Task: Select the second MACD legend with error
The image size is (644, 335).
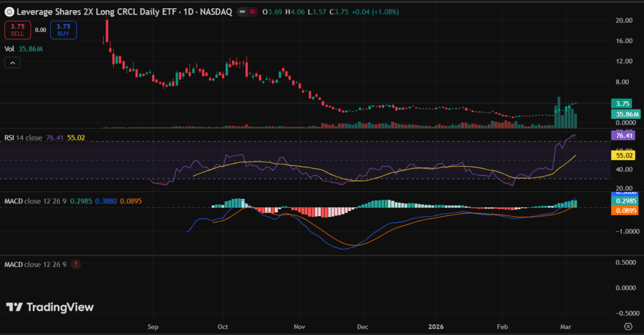Action: (36, 265)
